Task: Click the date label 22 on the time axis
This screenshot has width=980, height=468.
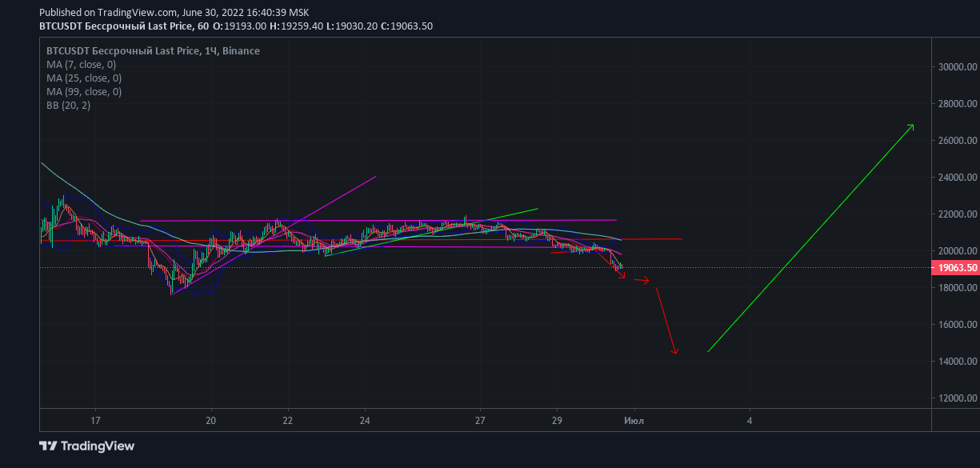Action: point(288,420)
